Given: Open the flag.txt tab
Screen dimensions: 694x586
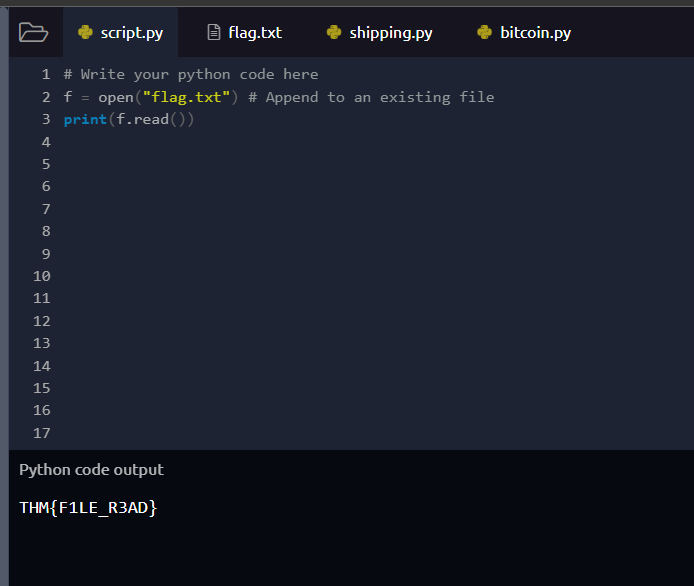Looking at the screenshot, I should coord(245,32).
